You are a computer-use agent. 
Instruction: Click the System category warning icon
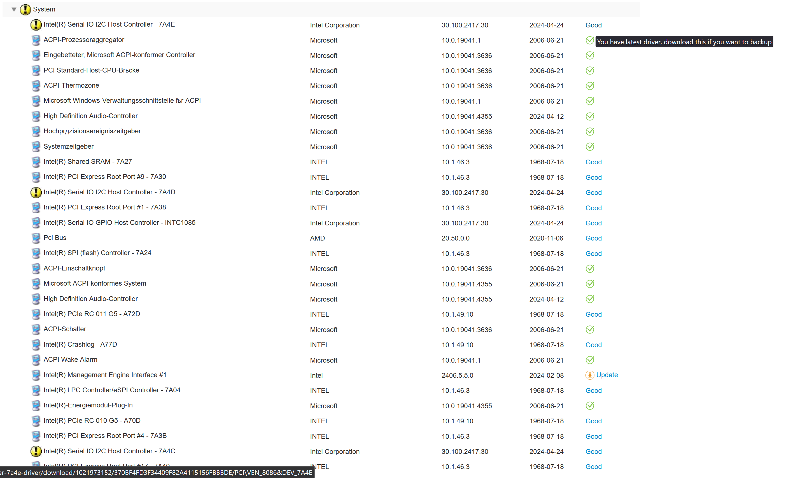point(25,10)
